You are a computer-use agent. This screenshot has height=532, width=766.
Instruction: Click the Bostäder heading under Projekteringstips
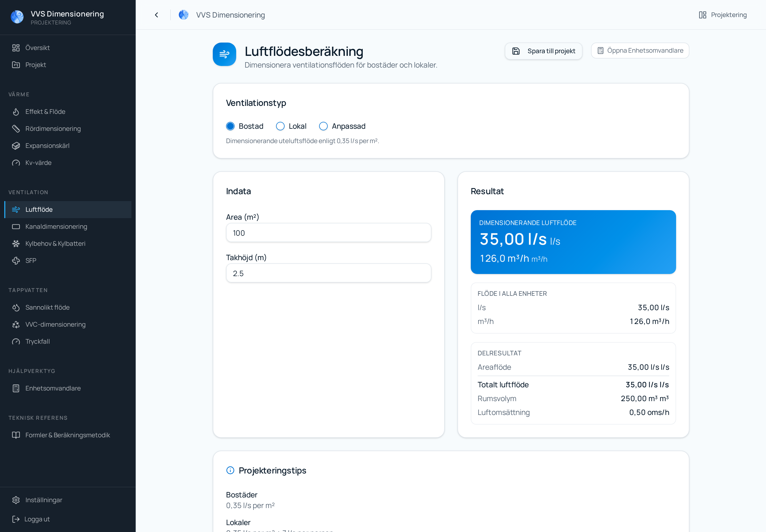pos(242,495)
